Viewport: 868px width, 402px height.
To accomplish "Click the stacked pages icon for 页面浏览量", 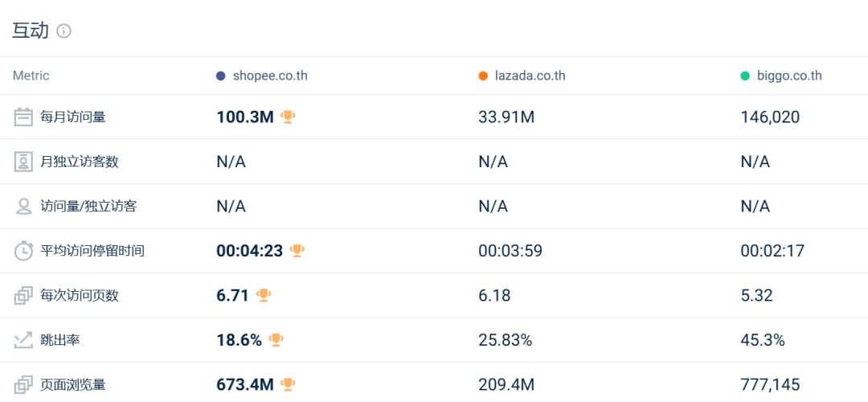I will [x=23, y=384].
